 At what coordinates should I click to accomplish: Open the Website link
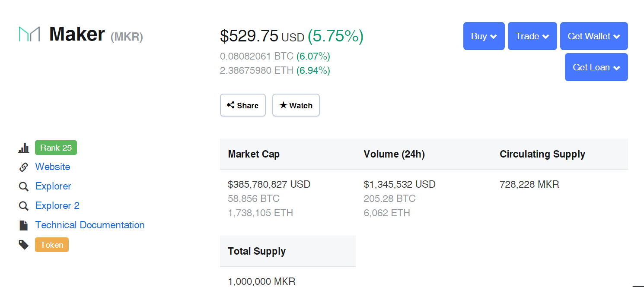[x=53, y=167]
